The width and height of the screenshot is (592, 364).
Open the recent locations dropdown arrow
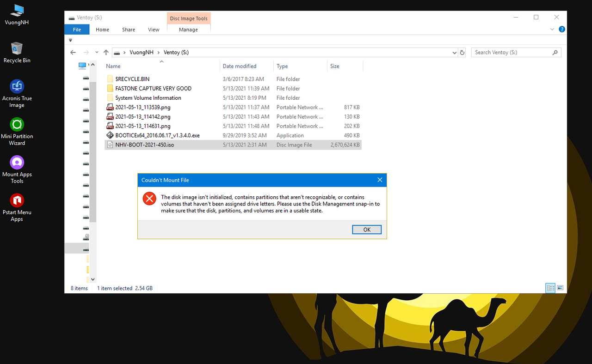click(x=97, y=52)
